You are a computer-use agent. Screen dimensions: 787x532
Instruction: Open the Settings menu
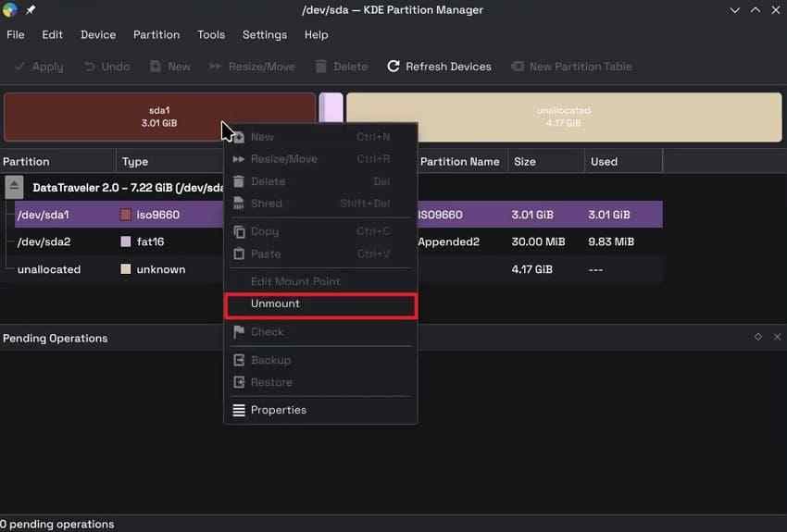pyautogui.click(x=265, y=35)
